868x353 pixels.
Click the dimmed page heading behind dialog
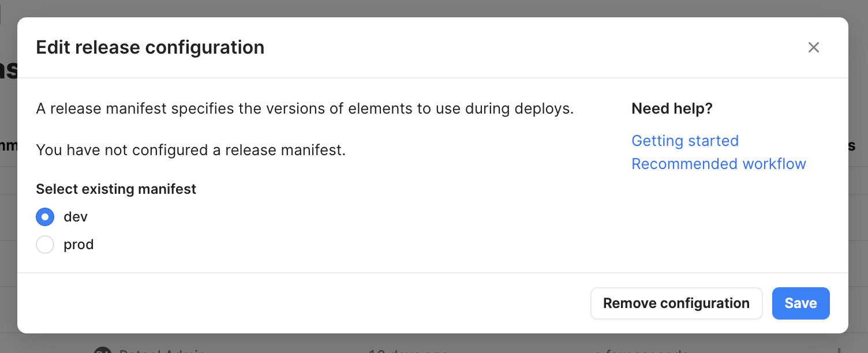[8, 69]
